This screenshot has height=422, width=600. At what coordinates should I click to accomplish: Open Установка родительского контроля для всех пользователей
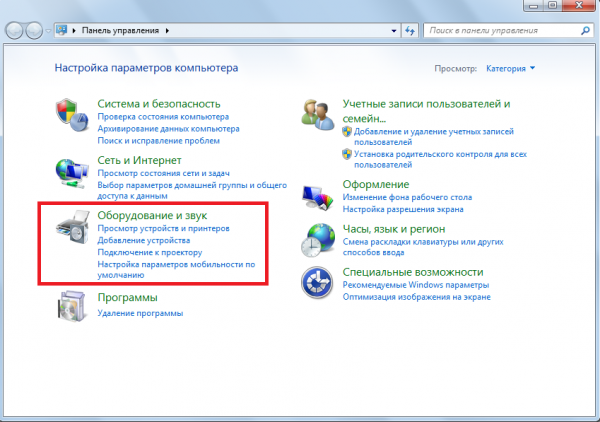pos(440,160)
